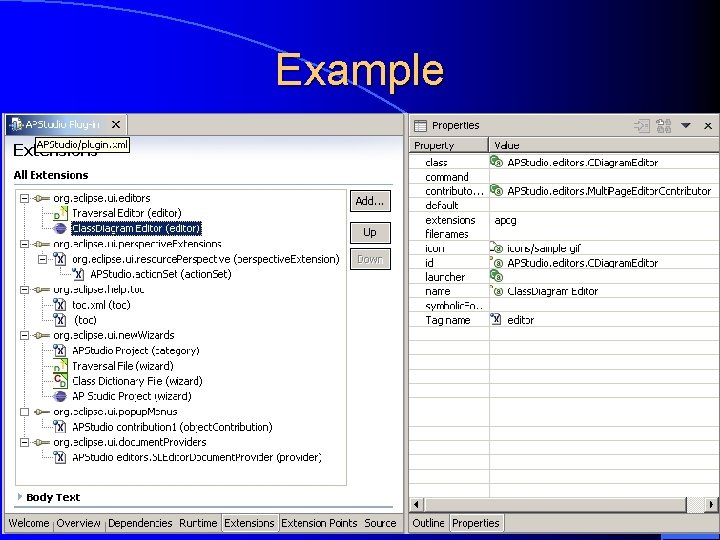Click the APStudio Plug-in editor tab icon
Viewport: 720px width, 540px height.
(x=16, y=124)
